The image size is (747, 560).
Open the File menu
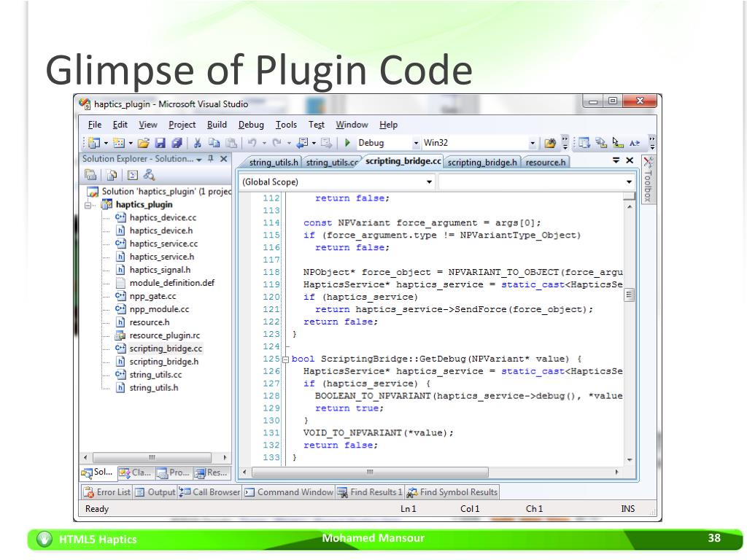pos(94,125)
